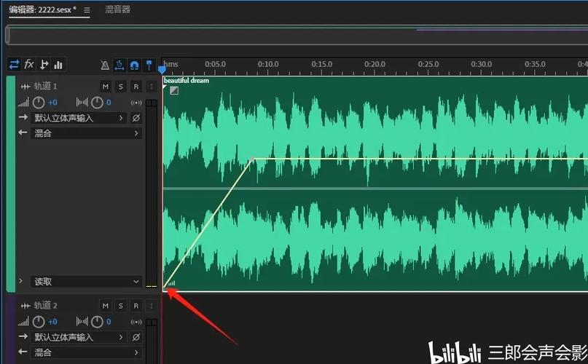The image size is (588, 364).
Task: Toggle global clip stretching icon
Action: pyautogui.click(x=119, y=65)
